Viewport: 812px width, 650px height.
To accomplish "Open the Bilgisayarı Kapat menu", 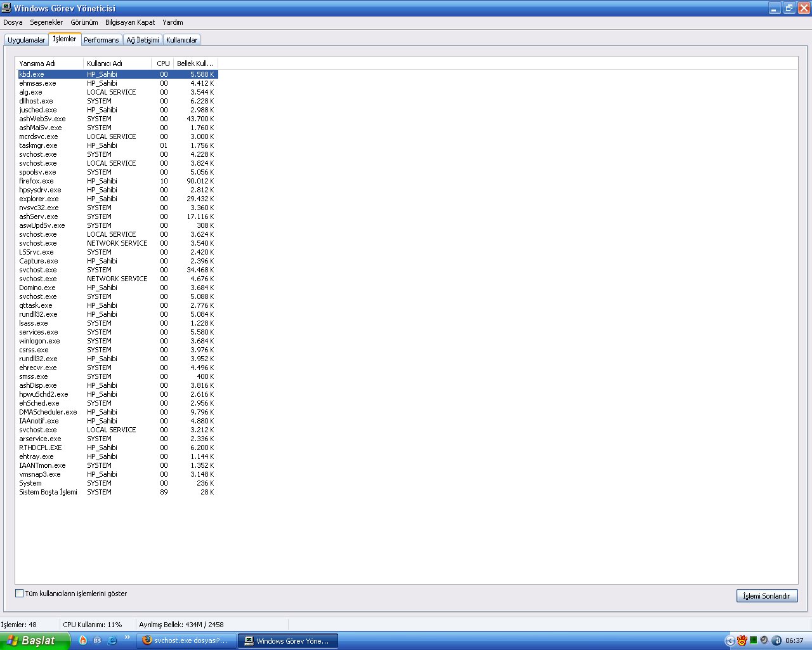I will (130, 22).
